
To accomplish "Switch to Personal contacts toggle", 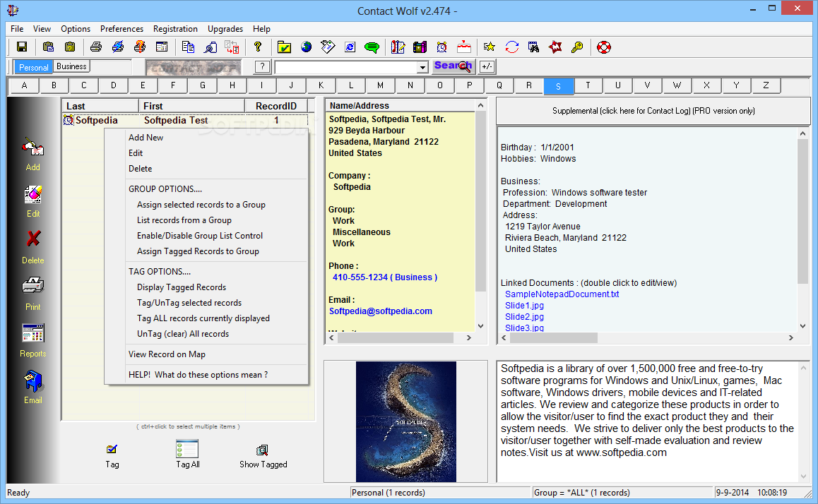I will [x=33, y=67].
